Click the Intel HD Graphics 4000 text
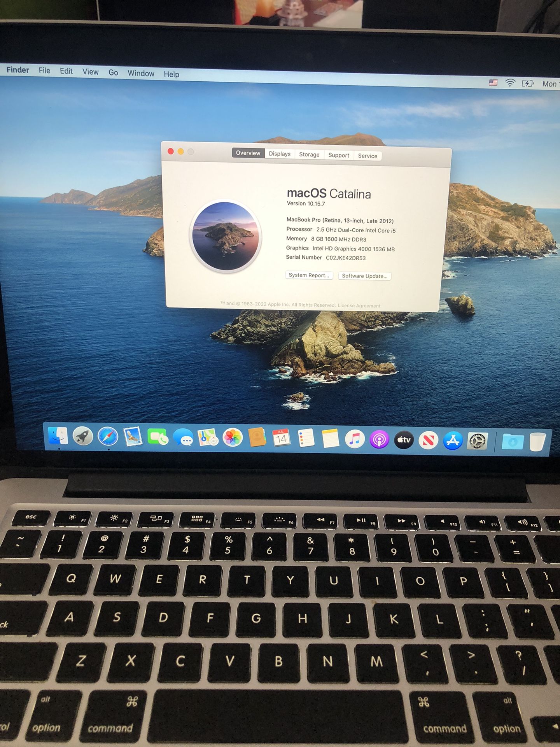Screen dimensions: 560x747 [x=353, y=249]
